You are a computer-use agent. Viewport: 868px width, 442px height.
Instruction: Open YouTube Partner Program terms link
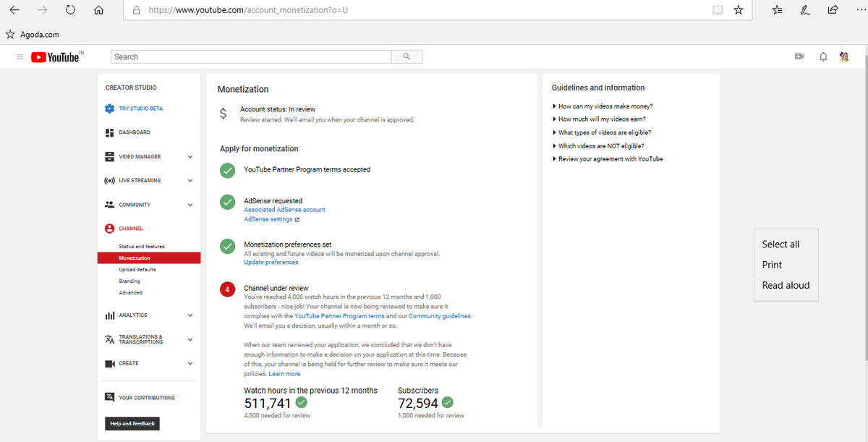pos(339,316)
